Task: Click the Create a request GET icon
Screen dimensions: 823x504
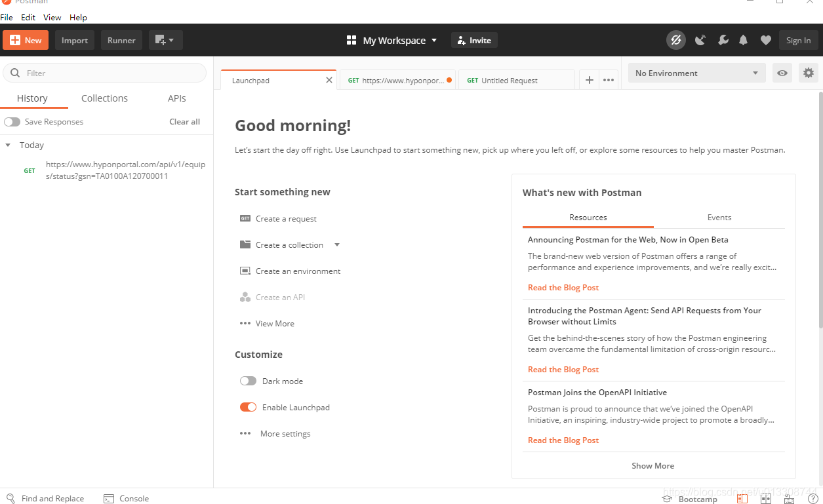Action: (x=245, y=219)
